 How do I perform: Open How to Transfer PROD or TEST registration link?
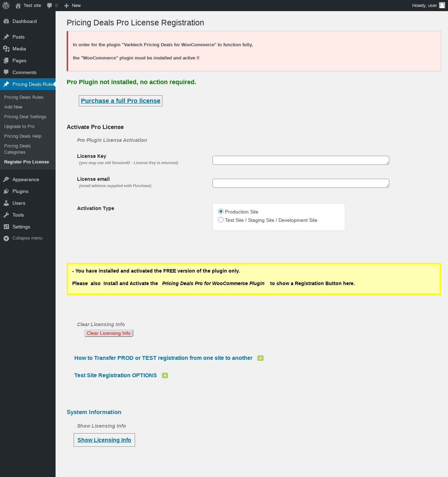[x=163, y=358]
